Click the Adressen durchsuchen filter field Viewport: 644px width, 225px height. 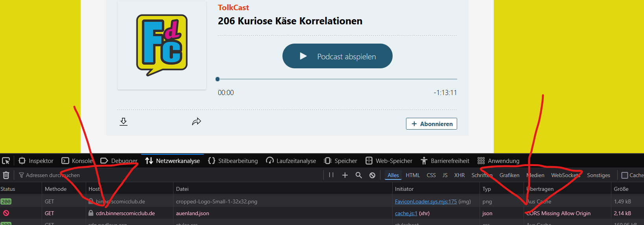click(169, 175)
